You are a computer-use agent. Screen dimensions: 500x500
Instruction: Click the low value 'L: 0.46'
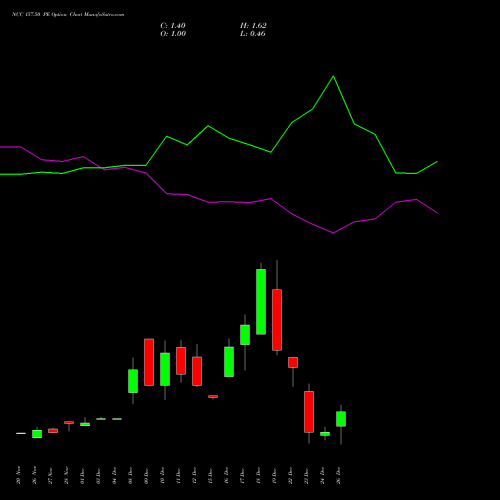(253, 34)
